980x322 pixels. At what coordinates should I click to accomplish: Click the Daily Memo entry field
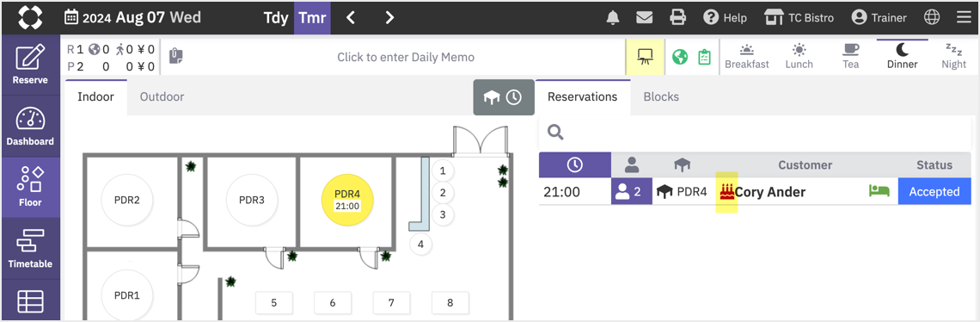pyautogui.click(x=406, y=57)
